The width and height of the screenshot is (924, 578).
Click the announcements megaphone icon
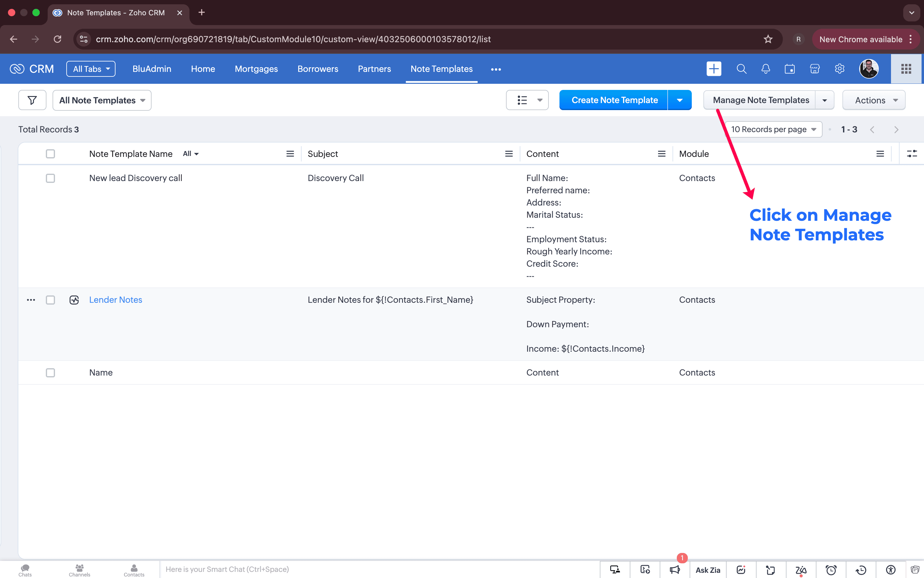coord(675,569)
